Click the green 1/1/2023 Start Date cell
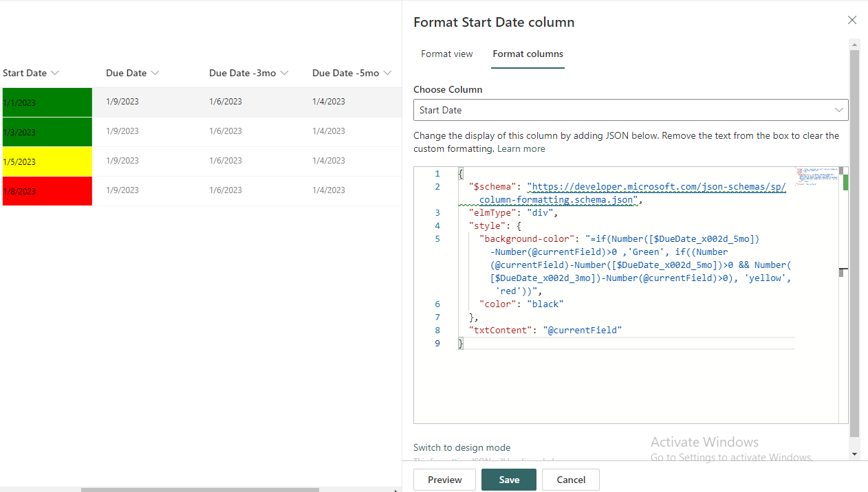 click(x=47, y=102)
